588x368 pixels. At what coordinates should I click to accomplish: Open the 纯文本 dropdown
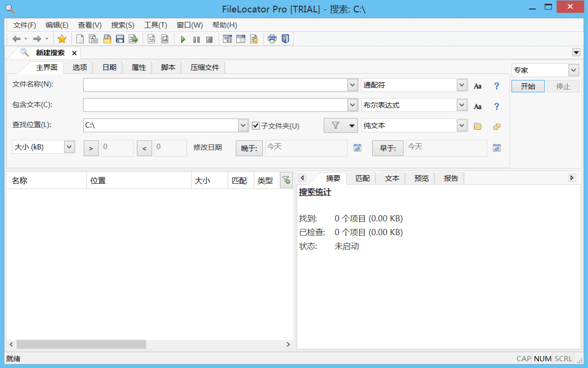[462, 125]
